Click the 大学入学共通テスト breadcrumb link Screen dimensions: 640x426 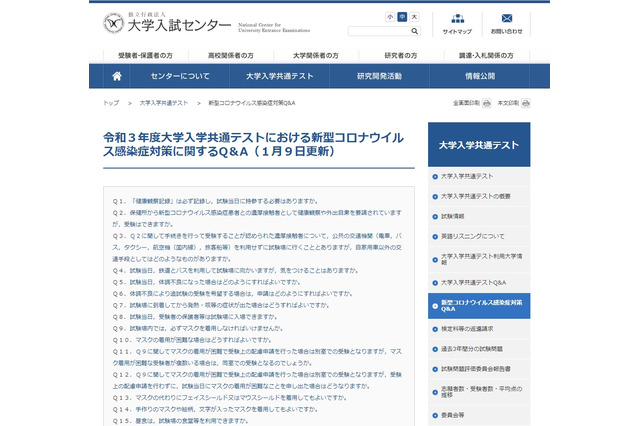(x=164, y=103)
